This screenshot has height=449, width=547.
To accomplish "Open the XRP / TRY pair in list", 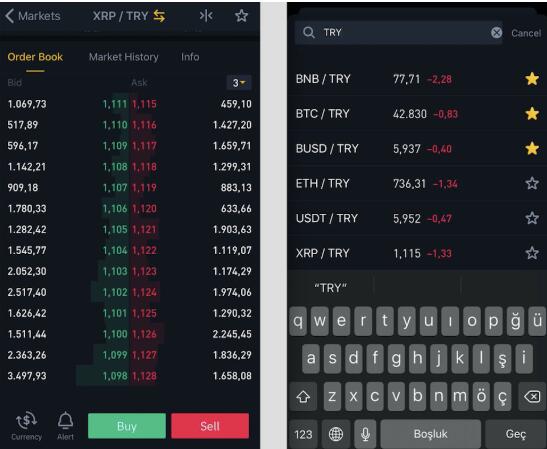I will point(417,253).
